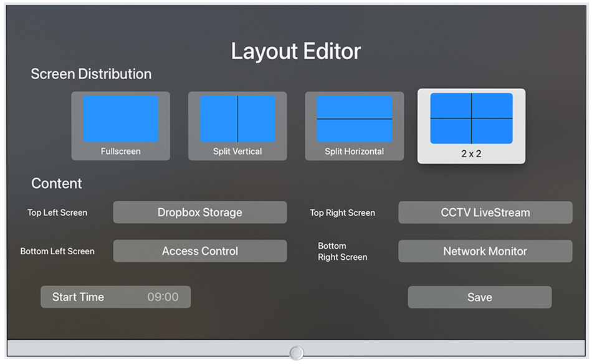Click the Top Left Screen label
Viewport: 592px width, 364px height.
[x=58, y=213]
